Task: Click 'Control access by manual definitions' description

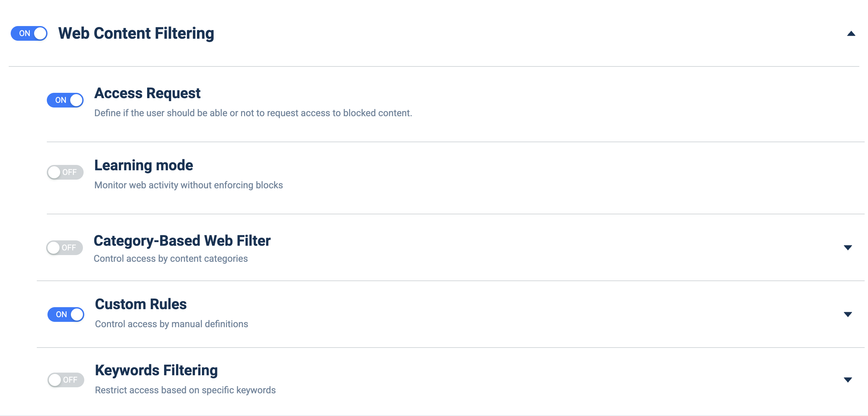Action: point(172,324)
